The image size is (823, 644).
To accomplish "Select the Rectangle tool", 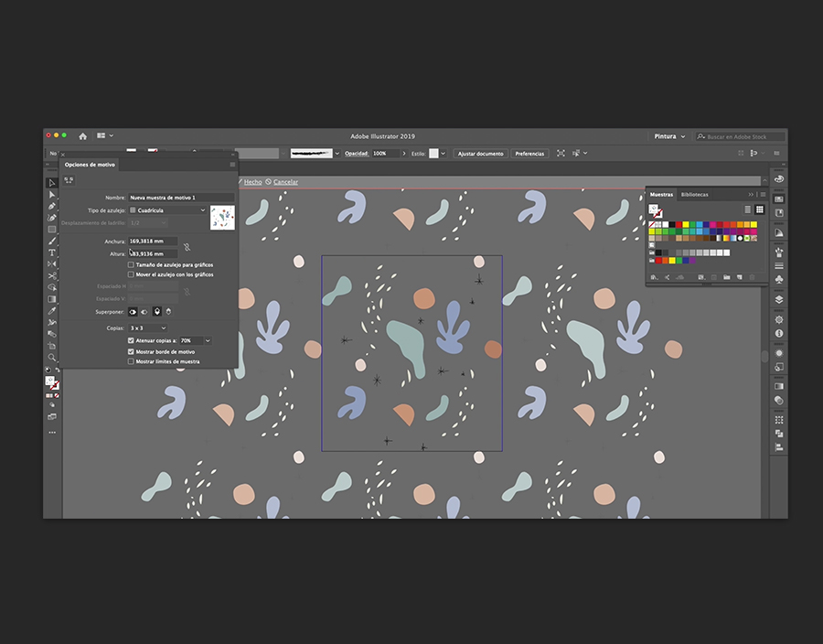I will (x=51, y=230).
